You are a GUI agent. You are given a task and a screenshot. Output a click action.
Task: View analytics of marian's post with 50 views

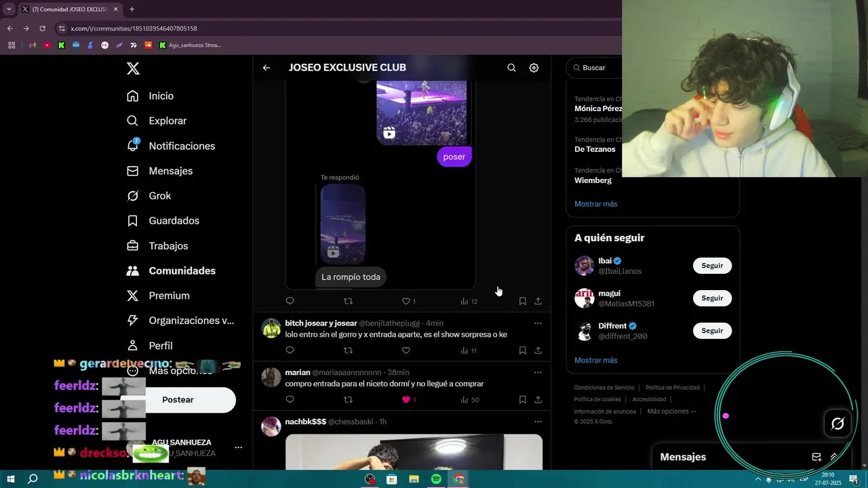pos(469,400)
